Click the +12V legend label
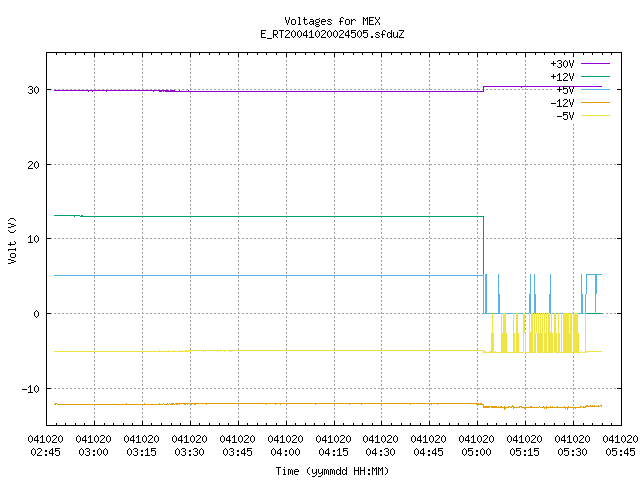Viewport: 640px width, 480px height. (x=562, y=77)
